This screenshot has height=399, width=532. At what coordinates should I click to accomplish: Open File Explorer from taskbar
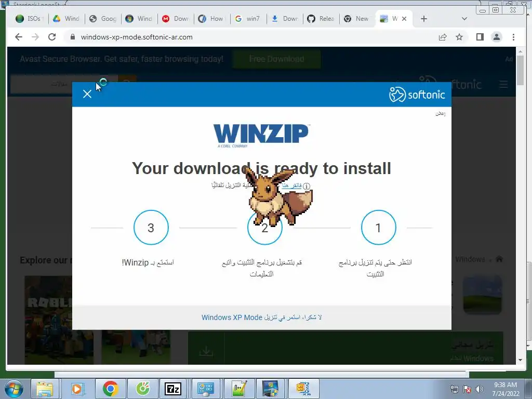click(x=45, y=389)
